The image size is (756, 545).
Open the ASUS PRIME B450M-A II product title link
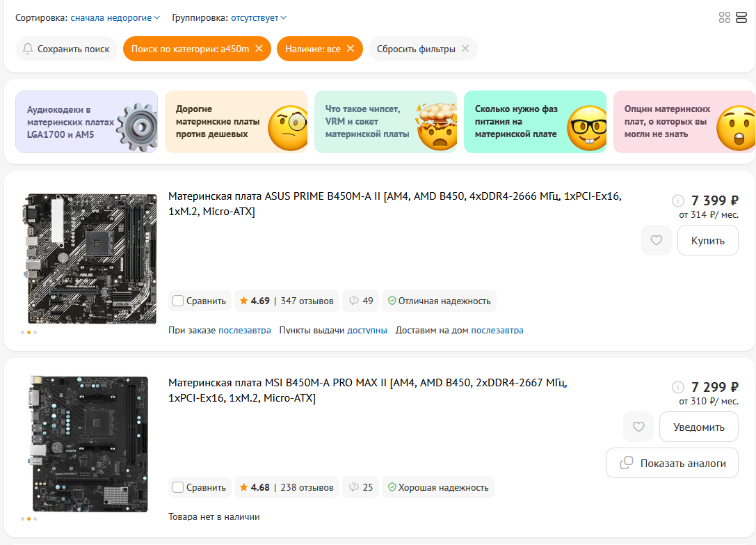tap(395, 204)
